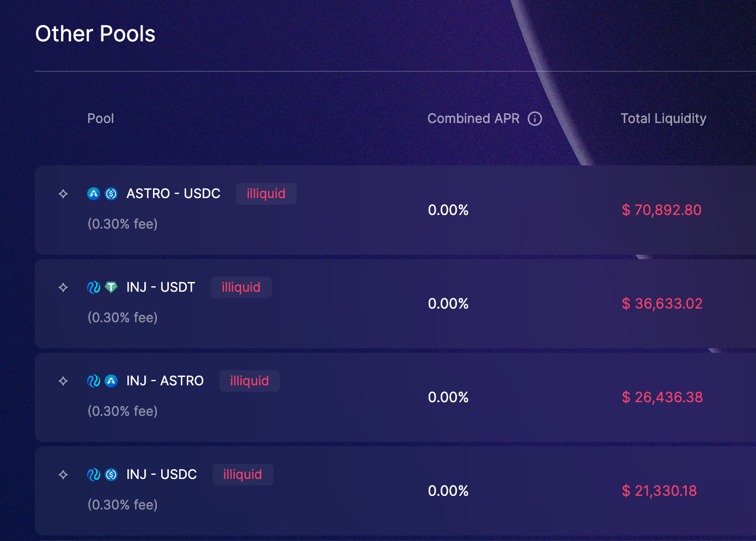The width and height of the screenshot is (756, 541).
Task: Click the INJ token icon in INJ - USDT row
Action: coord(94,287)
